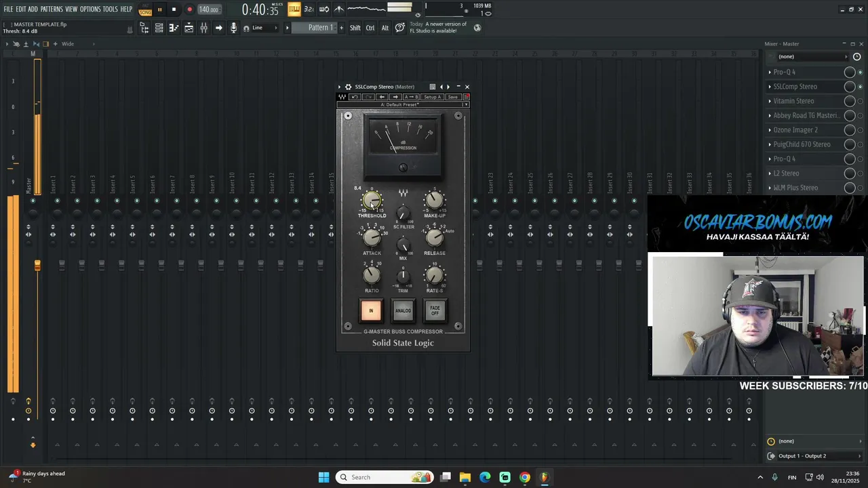
Task: Open Microsoft Edge from taskbar
Action: (x=485, y=477)
